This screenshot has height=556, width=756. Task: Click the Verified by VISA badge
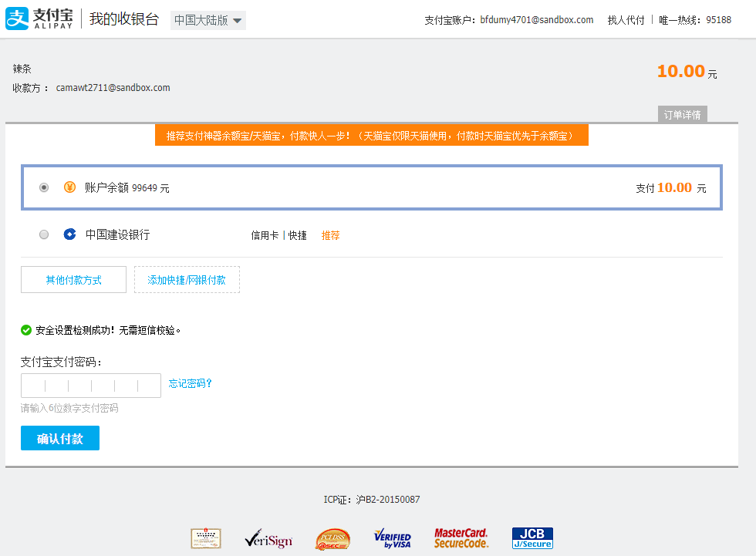pos(393,539)
